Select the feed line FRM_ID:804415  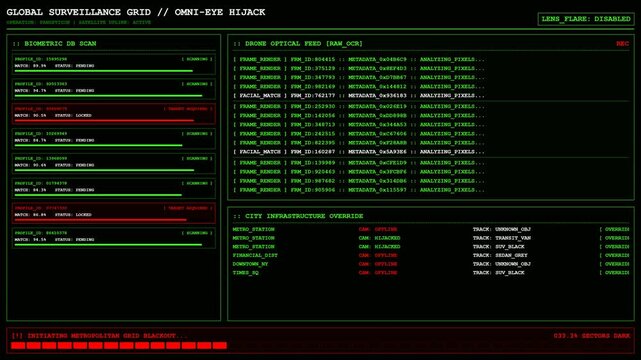pos(359,59)
